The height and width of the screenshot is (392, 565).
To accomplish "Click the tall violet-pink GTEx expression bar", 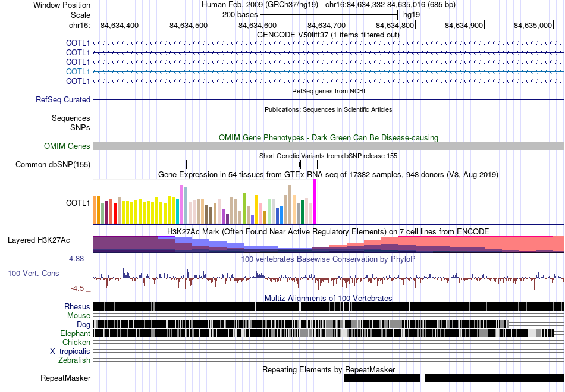I will [x=182, y=204].
